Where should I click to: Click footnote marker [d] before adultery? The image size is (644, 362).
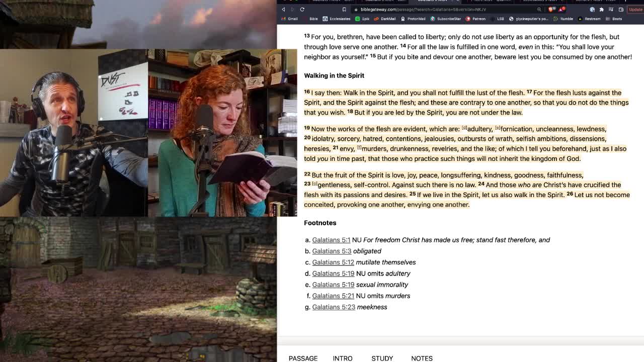pos(464,128)
